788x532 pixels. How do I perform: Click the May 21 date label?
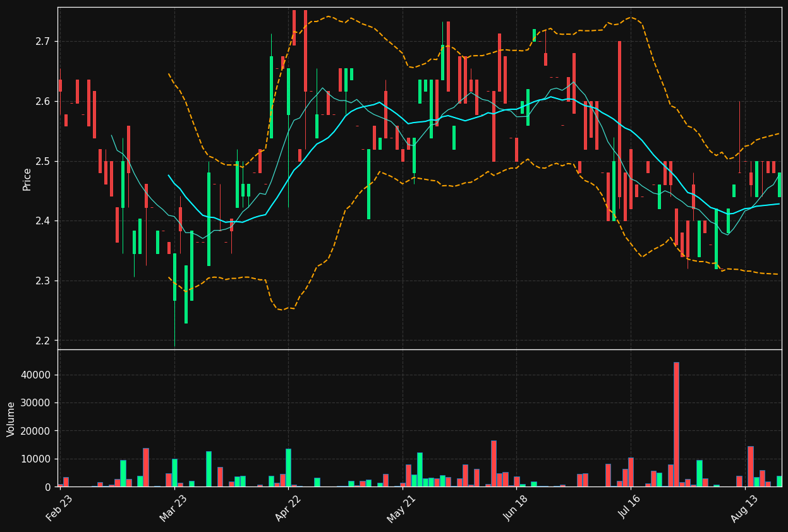(401, 508)
